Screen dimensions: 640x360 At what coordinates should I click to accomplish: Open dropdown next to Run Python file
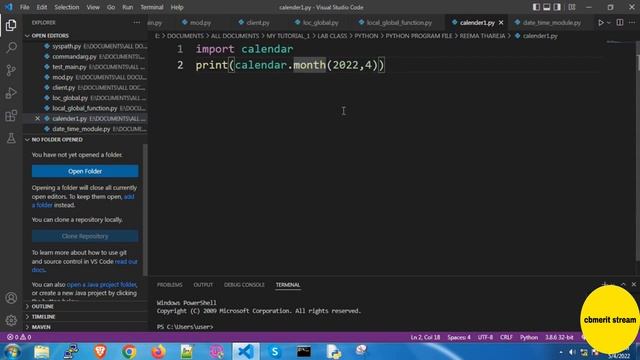pyautogui.click(x=609, y=23)
